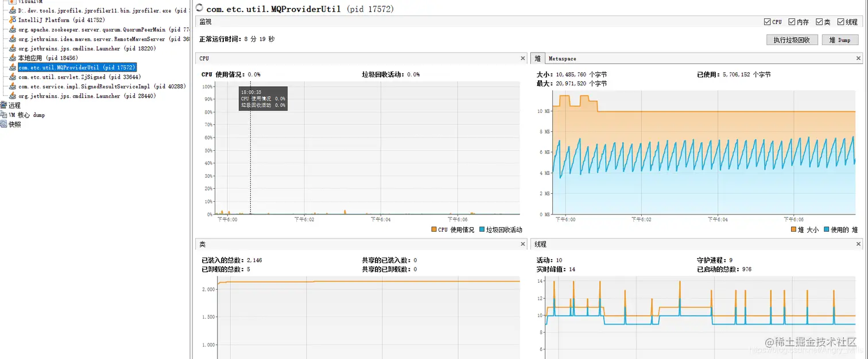Click the Java icon of 本地应用 pid 18456
The image size is (868, 359).
[13, 58]
